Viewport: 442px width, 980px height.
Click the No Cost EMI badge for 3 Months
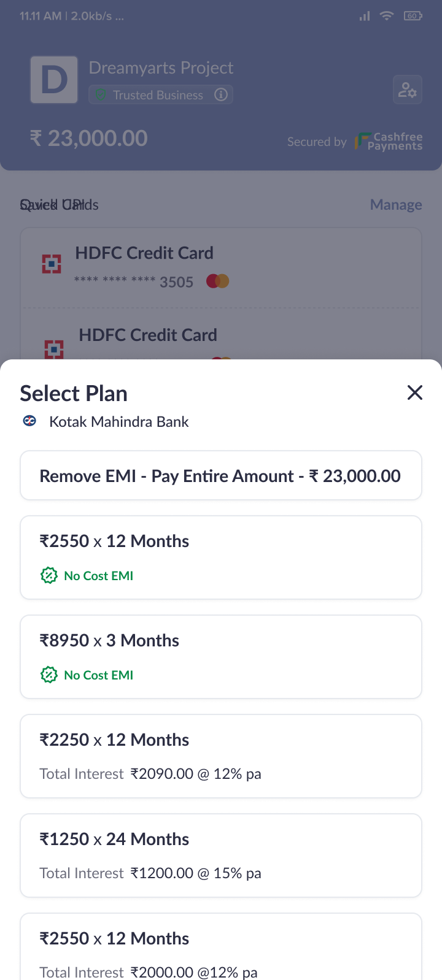(x=87, y=675)
